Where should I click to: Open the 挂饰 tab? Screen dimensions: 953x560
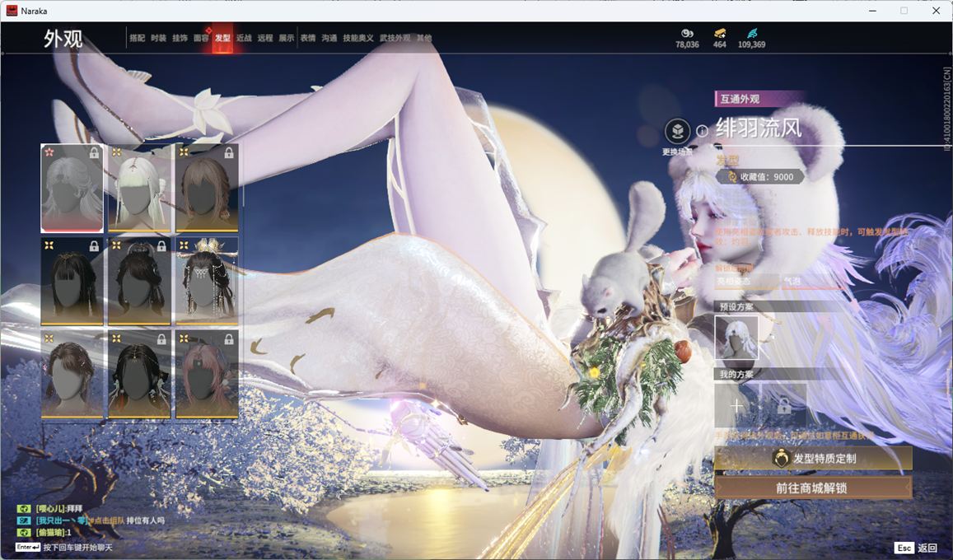[x=180, y=38]
